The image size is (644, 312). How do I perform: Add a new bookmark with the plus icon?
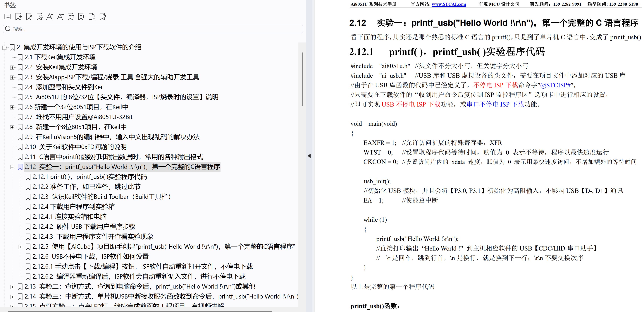pyautogui.click(x=18, y=17)
